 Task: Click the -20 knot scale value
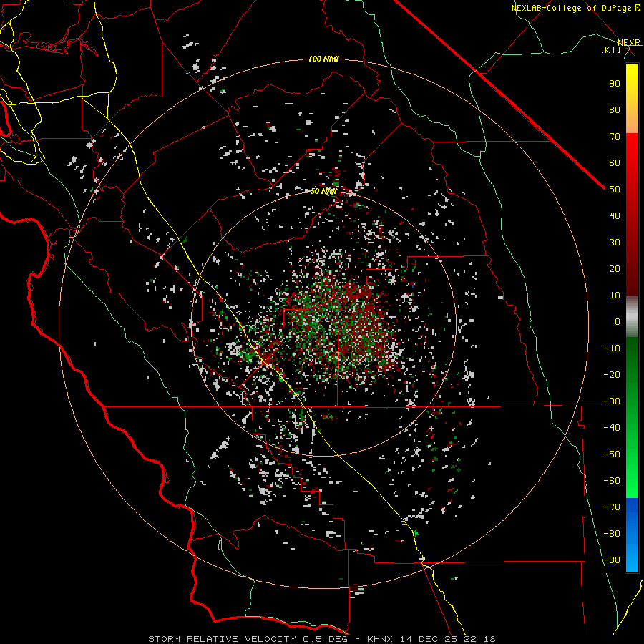click(x=612, y=374)
